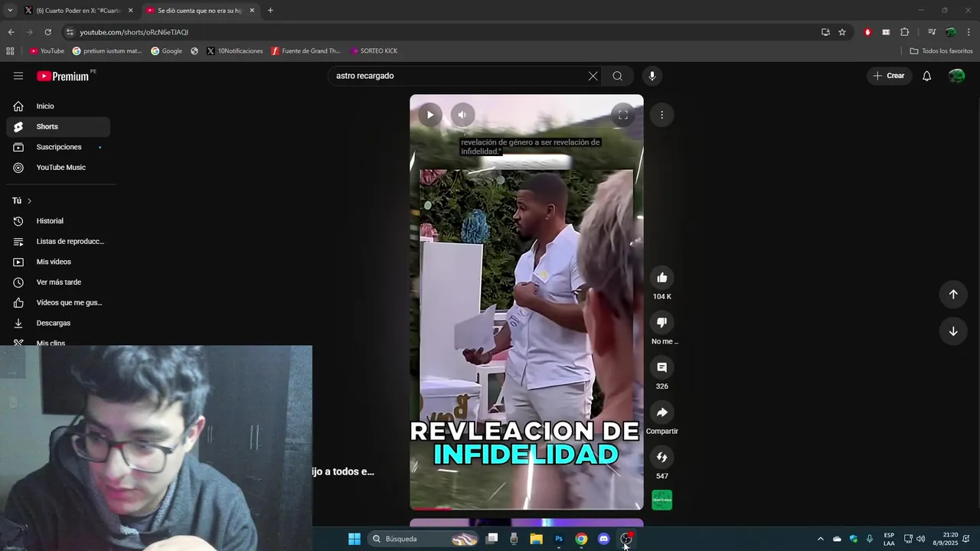The height and width of the screenshot is (551, 980).
Task: Open a new browser tab
Action: coord(270,11)
